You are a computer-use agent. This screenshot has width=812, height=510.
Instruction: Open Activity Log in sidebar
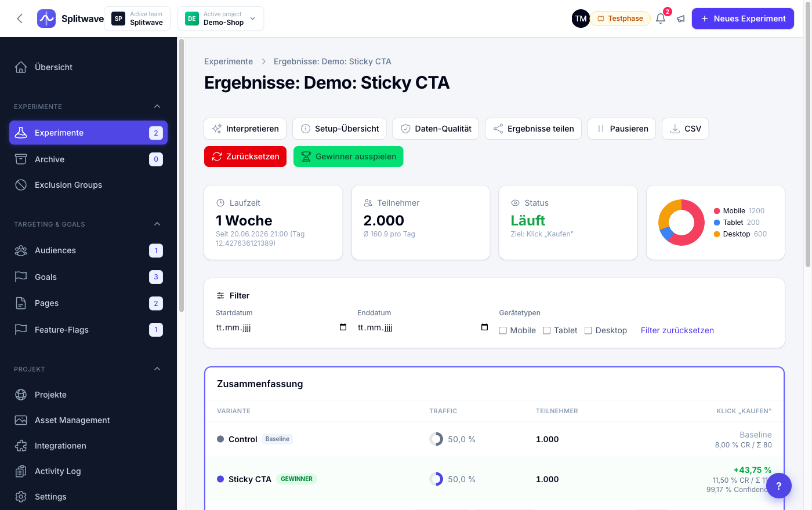pos(88,471)
